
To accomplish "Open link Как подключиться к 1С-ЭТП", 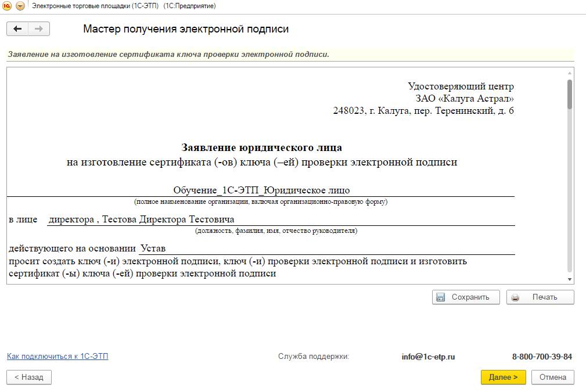I will coord(57,356).
